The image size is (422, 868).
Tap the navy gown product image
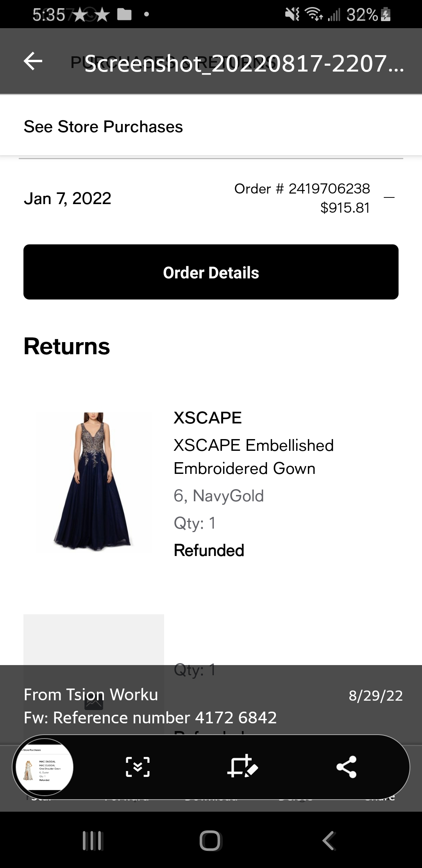point(94,482)
